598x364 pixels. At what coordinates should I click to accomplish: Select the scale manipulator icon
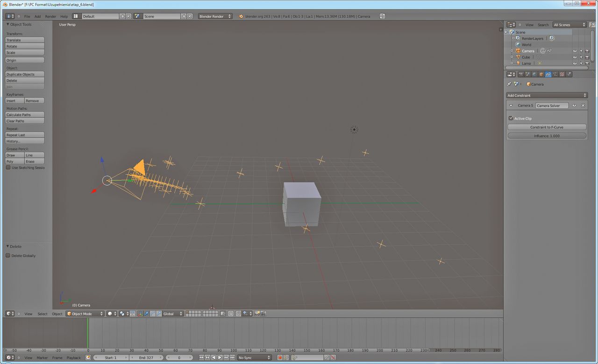tap(159, 314)
